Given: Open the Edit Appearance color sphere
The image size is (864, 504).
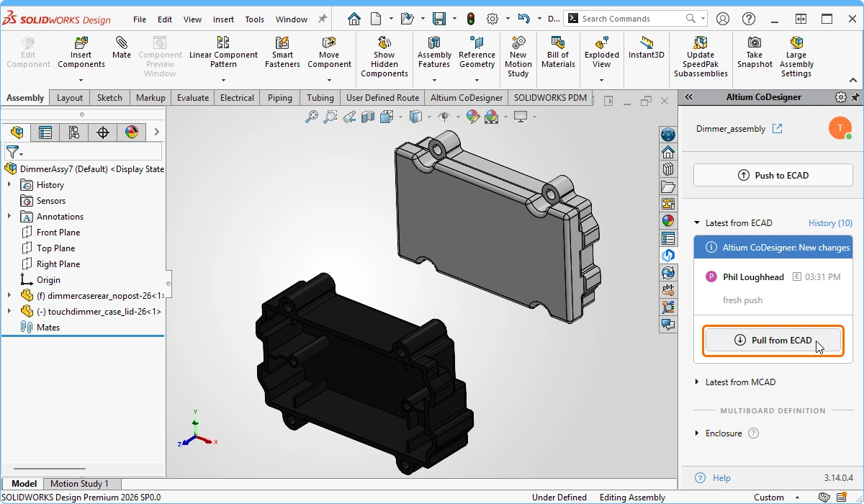Looking at the screenshot, I should 472,117.
